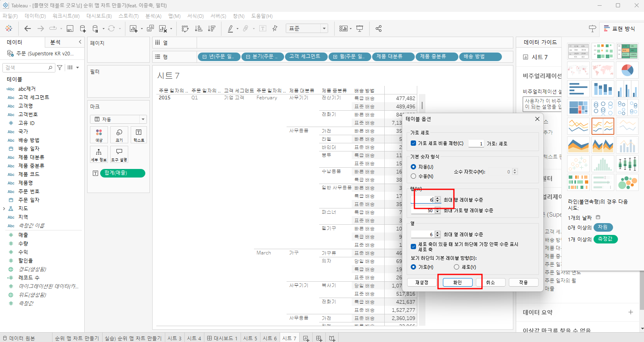Click the sort descending icon
Viewport: 644px width, 342px height.
pos(212,28)
